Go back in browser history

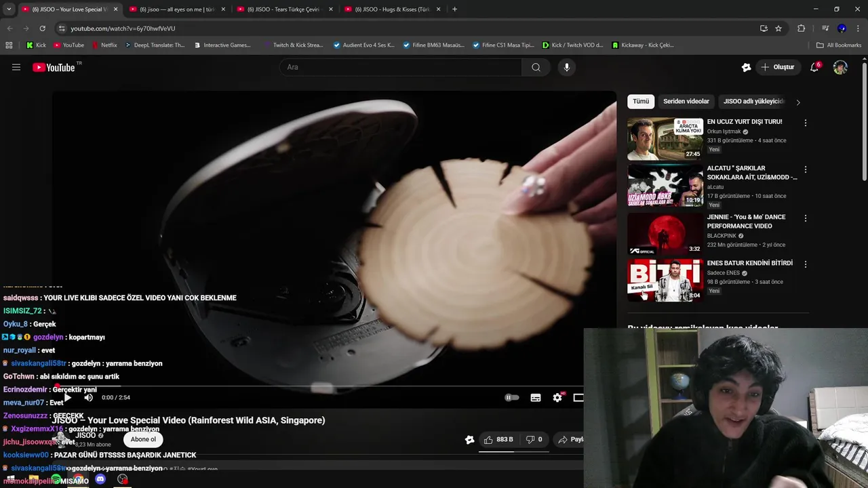pos(9,28)
